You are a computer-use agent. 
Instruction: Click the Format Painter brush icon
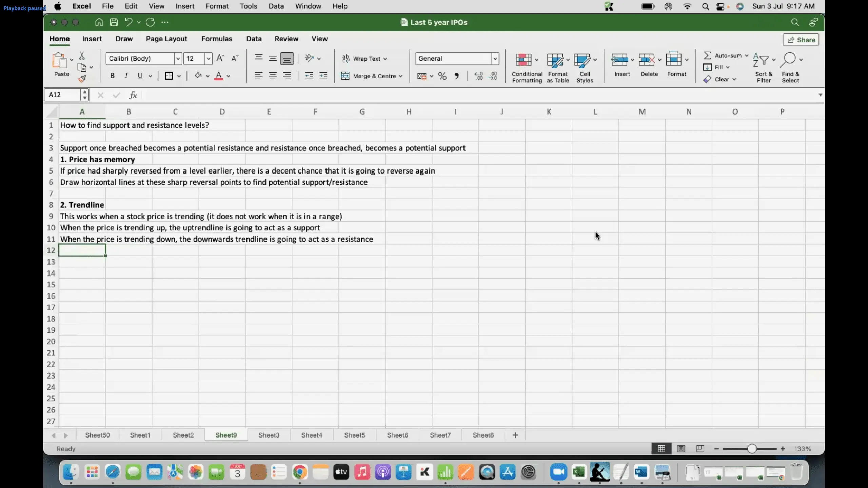pos(82,79)
